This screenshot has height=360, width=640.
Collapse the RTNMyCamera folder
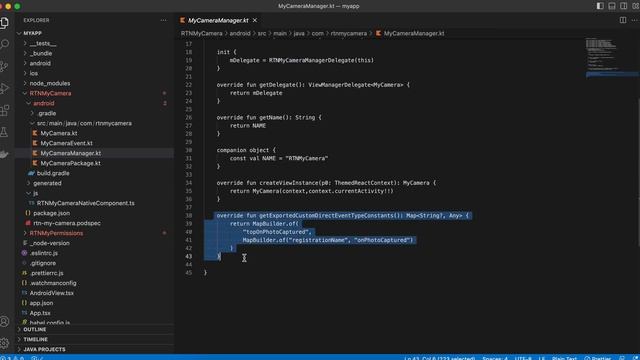click(25, 93)
